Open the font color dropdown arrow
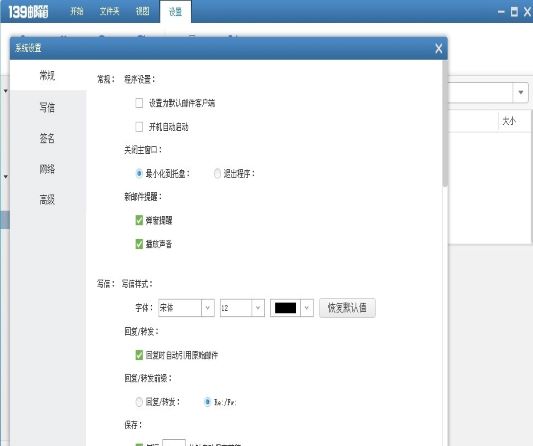The width and height of the screenshot is (533, 446). point(307,308)
